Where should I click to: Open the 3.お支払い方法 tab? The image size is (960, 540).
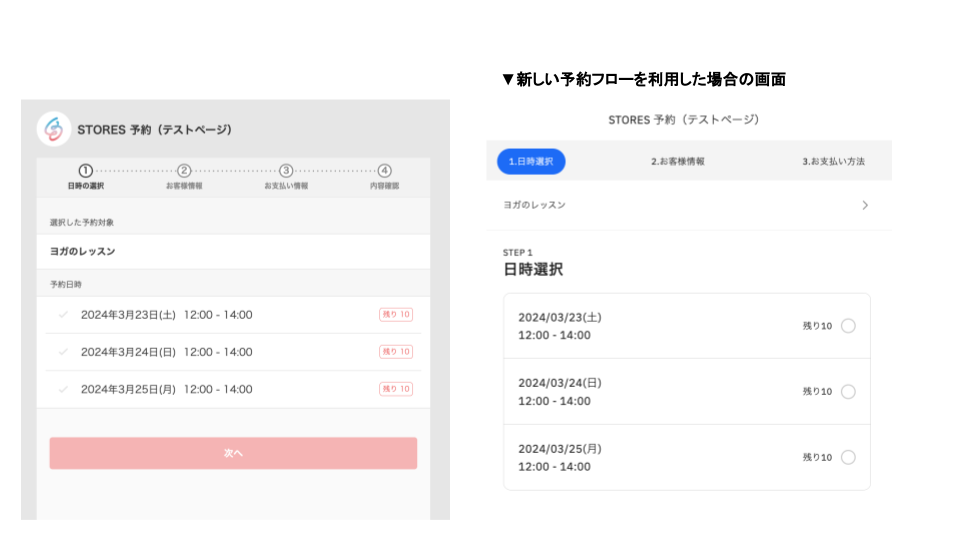[833, 162]
